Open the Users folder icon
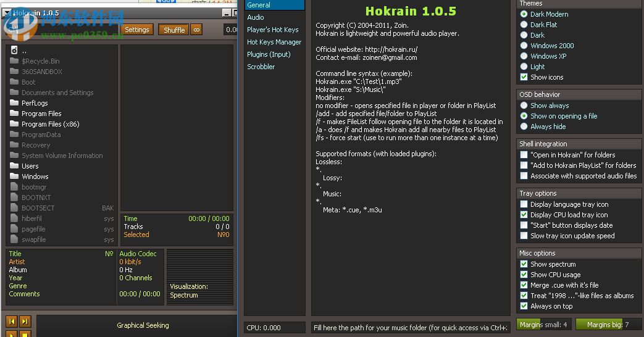 coord(14,166)
